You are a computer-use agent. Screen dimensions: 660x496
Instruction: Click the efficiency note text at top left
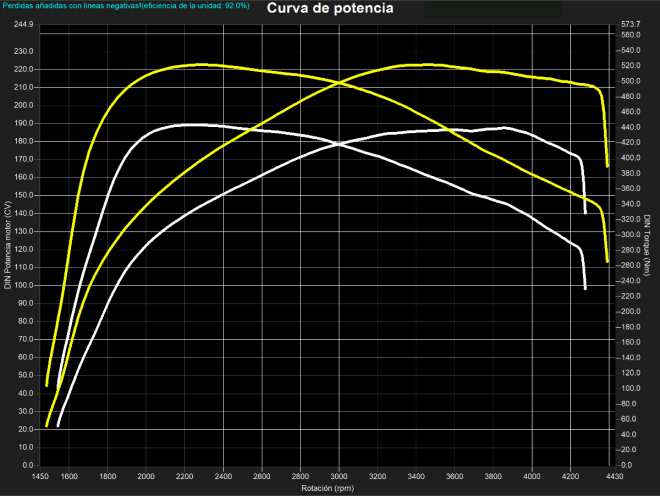pyautogui.click(x=126, y=6)
